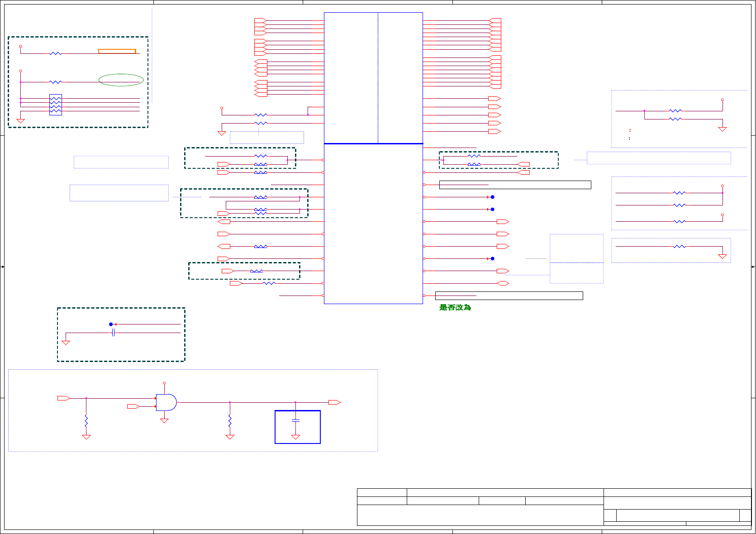This screenshot has height=534, width=756.
Task: Click the four-resistor network in blue outline
Action: point(56,105)
